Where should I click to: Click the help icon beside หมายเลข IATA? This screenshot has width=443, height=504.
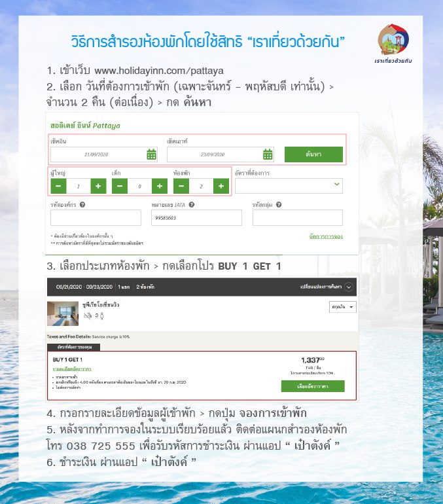[x=192, y=204]
